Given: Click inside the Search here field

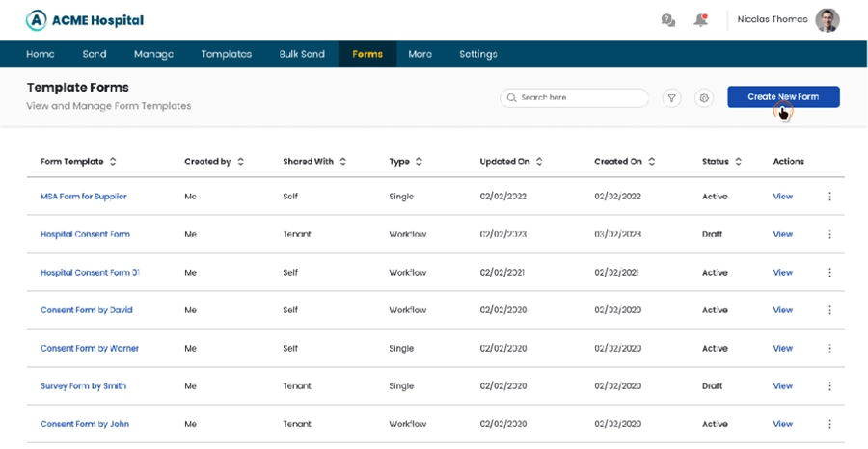Looking at the screenshot, I should pyautogui.click(x=574, y=98).
